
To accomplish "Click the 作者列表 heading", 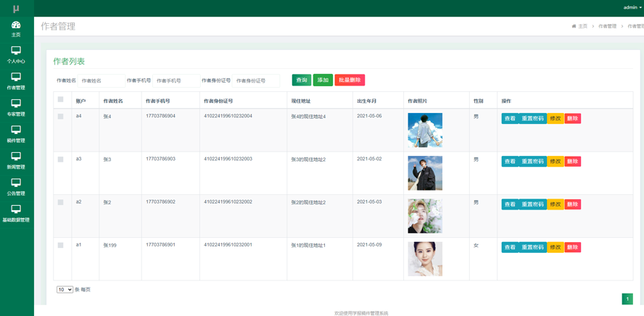I will pos(69,62).
